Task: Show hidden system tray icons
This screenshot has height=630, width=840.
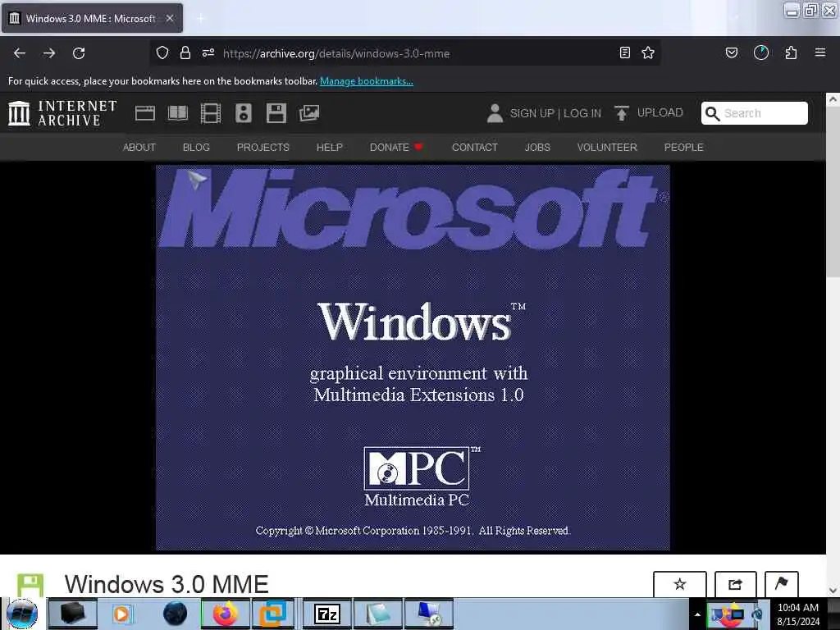Action: pos(697,614)
